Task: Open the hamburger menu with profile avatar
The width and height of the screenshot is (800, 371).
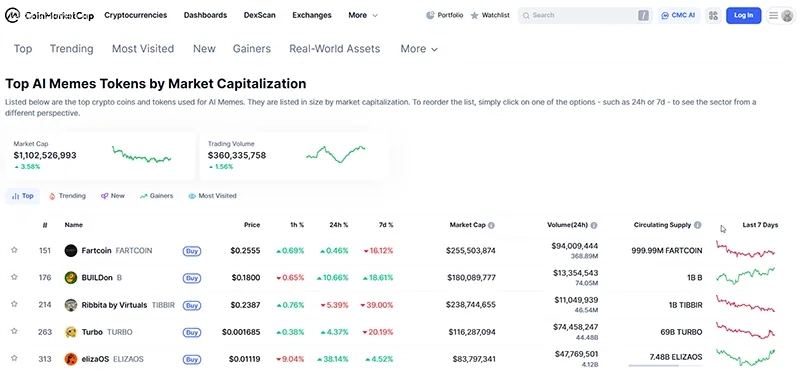Action: (x=782, y=15)
